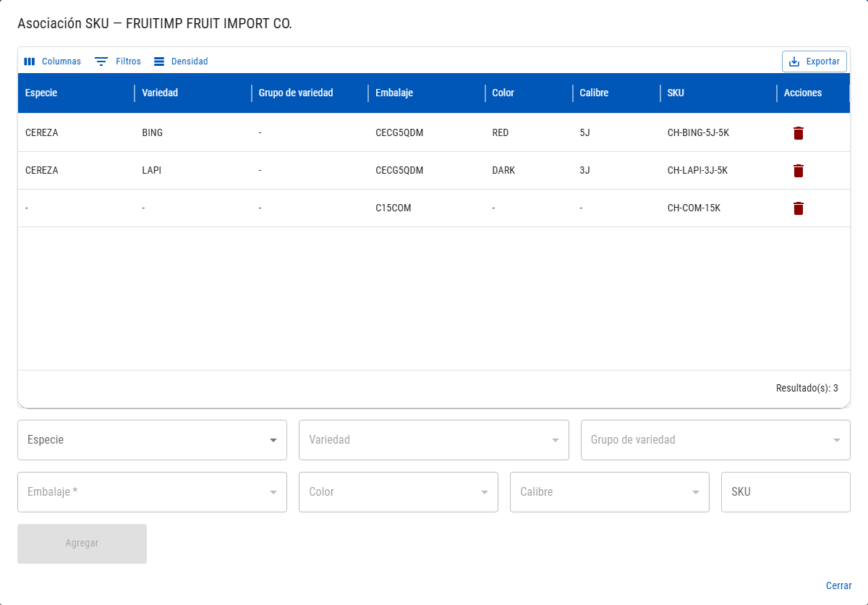Delete the CH-COM-15K row
The image size is (868, 605).
point(798,208)
